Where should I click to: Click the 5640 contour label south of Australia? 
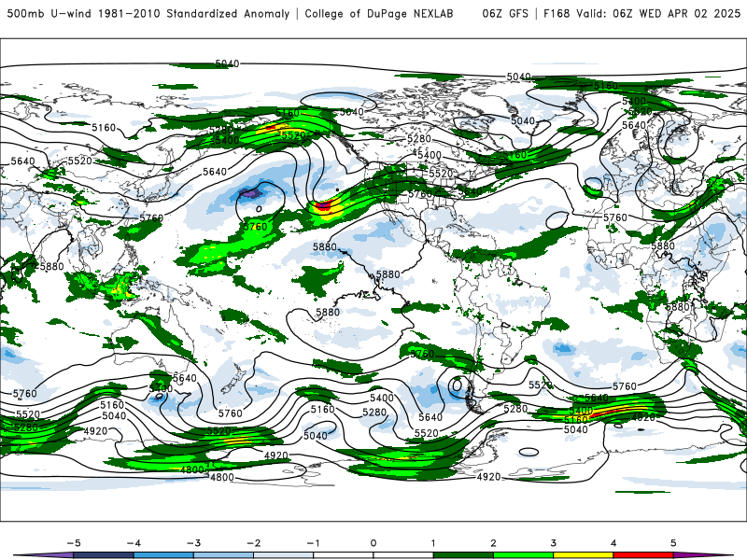point(184,378)
